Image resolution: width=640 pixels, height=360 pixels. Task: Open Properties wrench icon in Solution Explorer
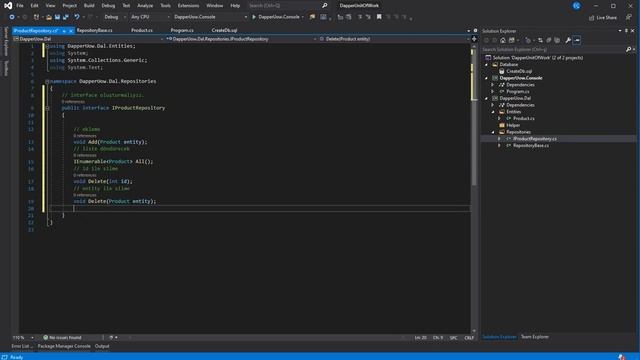pos(568,40)
